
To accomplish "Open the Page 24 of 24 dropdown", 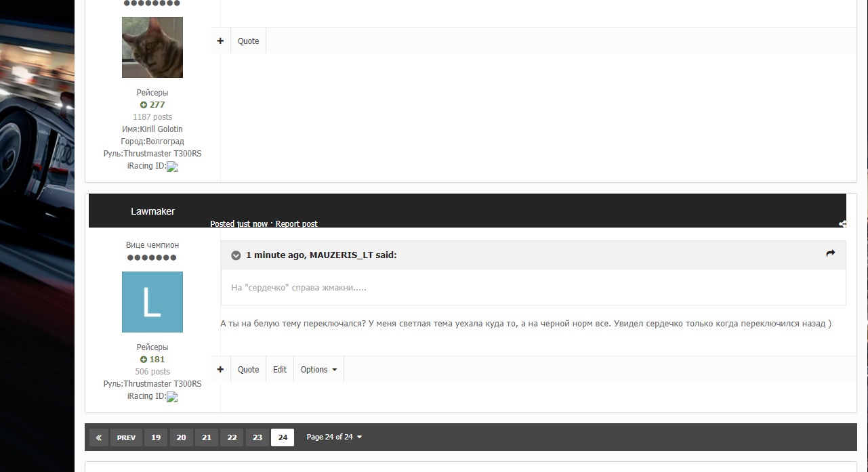I will click(x=334, y=437).
